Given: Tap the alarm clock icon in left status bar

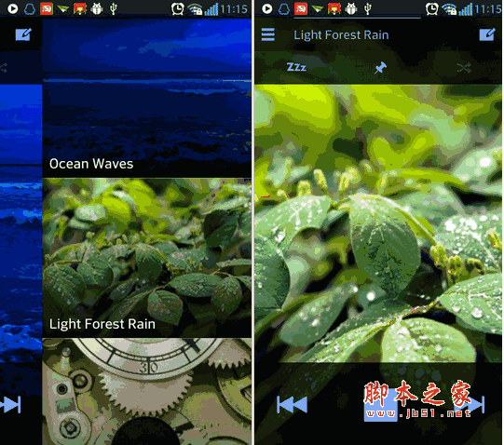Looking at the screenshot, I should click(x=177, y=8).
